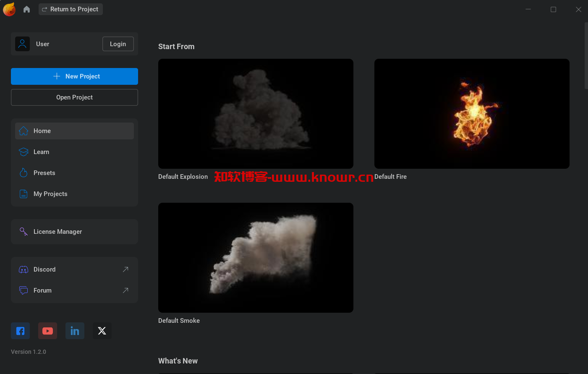Go to Presets in sidebar

point(74,173)
